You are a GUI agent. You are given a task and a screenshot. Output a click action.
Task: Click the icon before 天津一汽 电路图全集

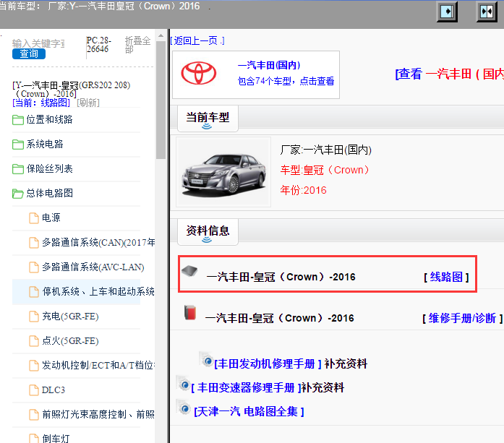(184, 408)
